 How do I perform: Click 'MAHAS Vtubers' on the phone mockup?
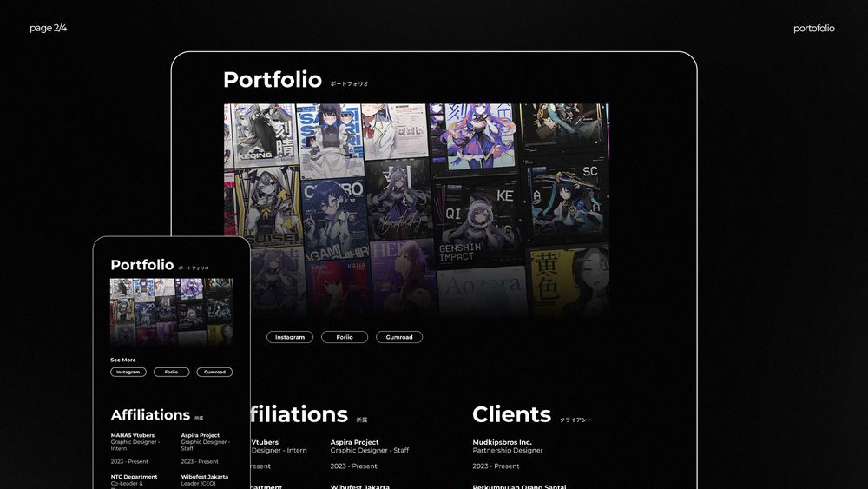[x=132, y=435]
